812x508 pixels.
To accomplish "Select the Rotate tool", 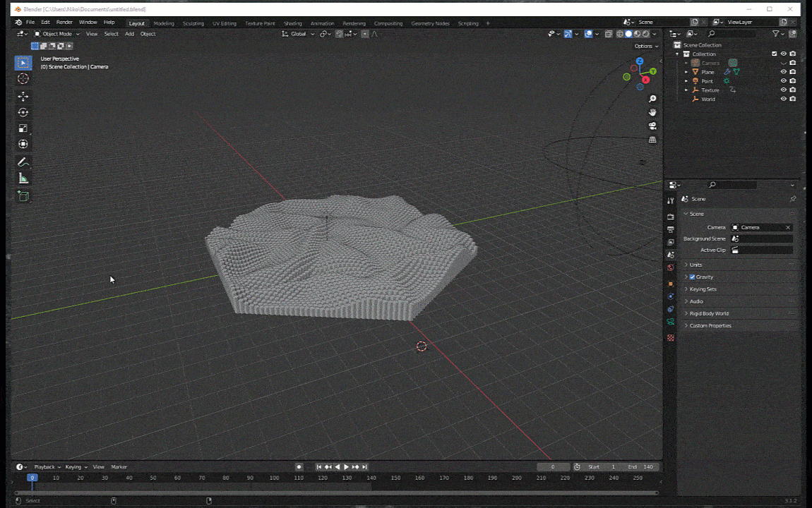I will [x=23, y=112].
